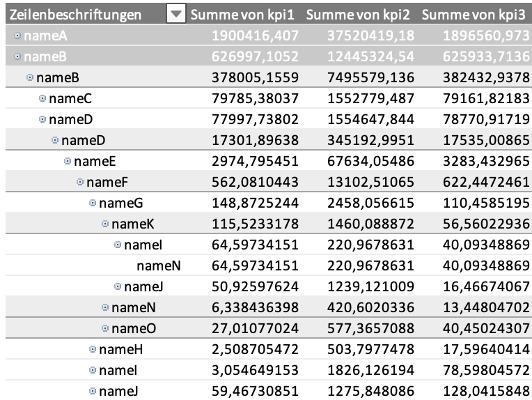Click the kpi3 value 78770,91719

click(486, 120)
